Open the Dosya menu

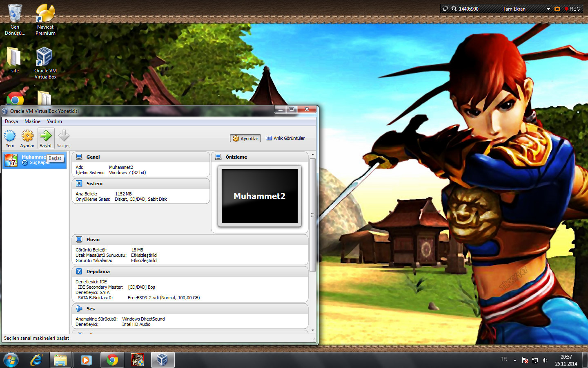coord(11,121)
